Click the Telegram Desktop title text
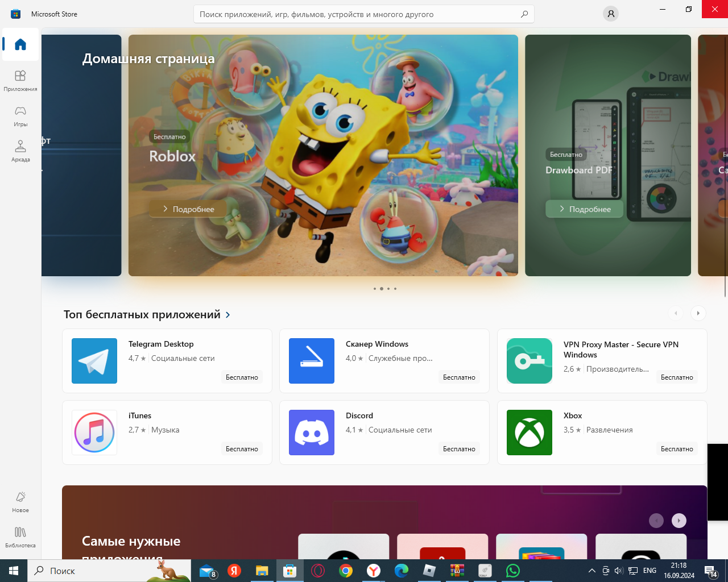The width and height of the screenshot is (728, 582). click(x=161, y=344)
